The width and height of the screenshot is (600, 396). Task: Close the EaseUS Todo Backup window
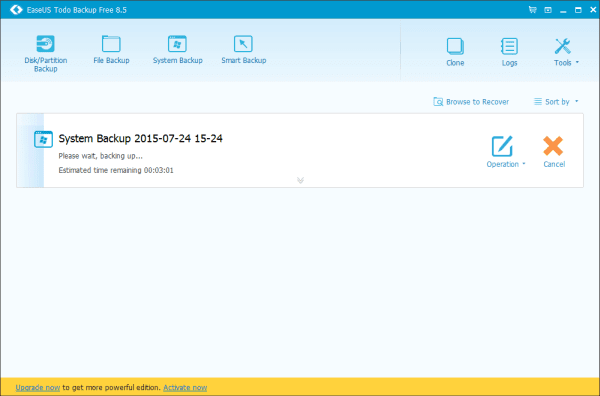tap(593, 10)
